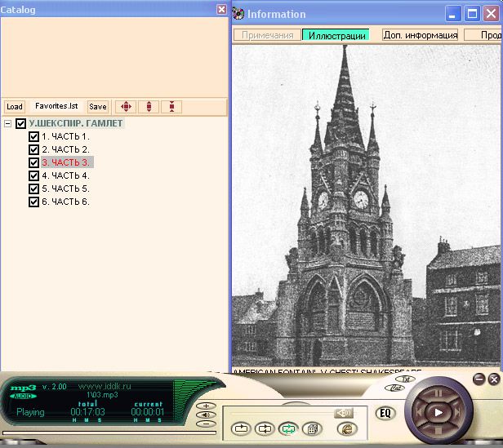Uncheck the 1. ЧАСТЬ 1. checkbox

[33, 136]
